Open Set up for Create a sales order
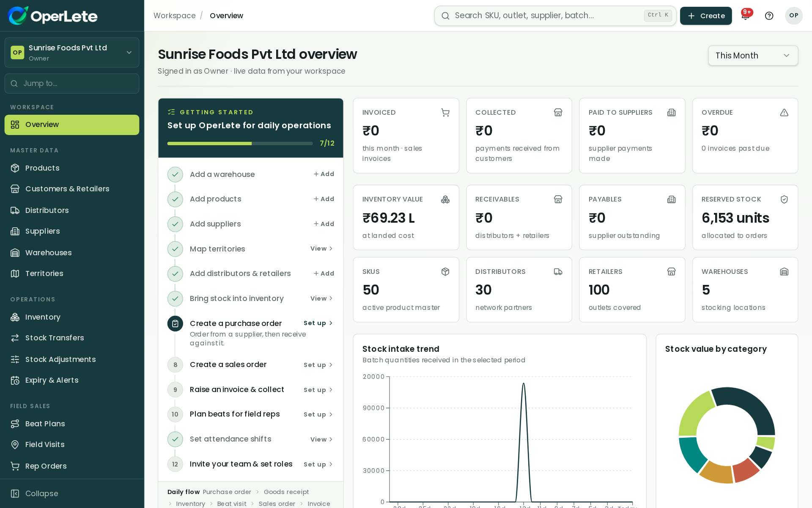812x508 pixels. coord(318,365)
